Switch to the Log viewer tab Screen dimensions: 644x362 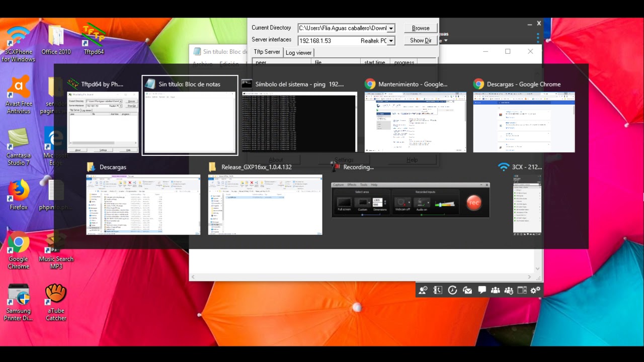(x=298, y=52)
